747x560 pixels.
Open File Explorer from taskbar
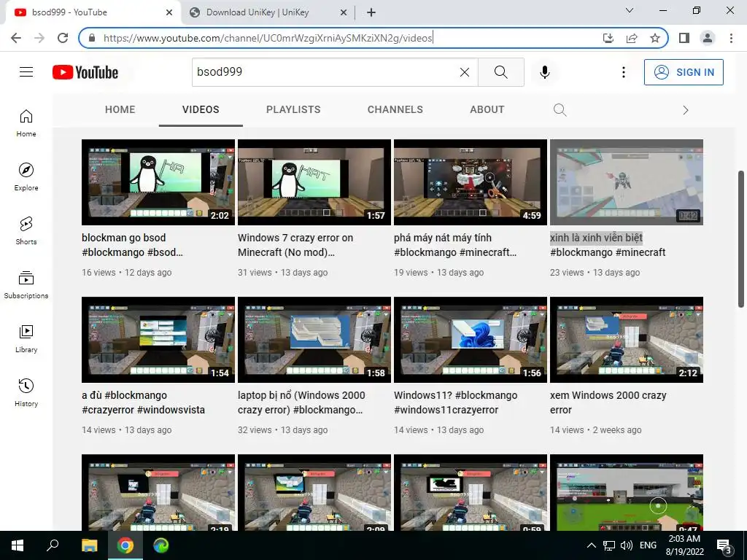click(89, 545)
